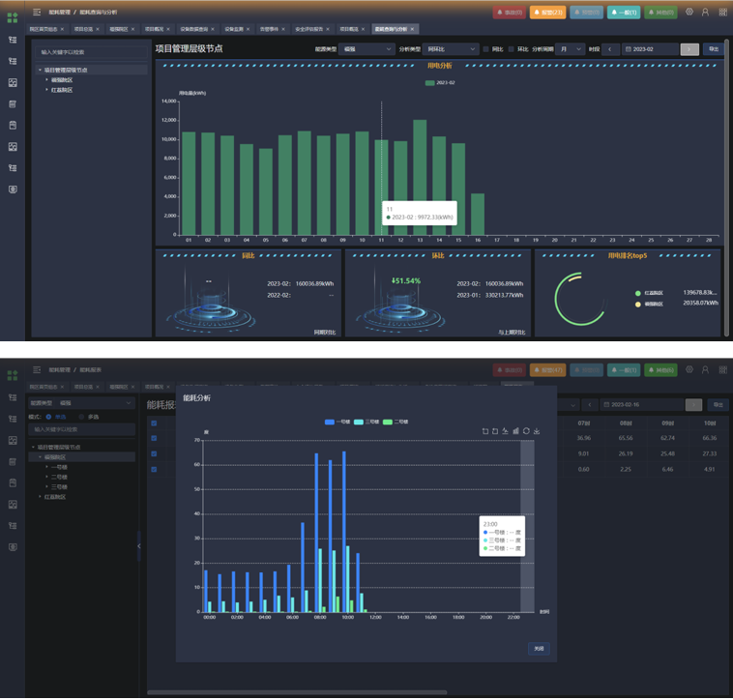Collapse 项目管理层级节点 tree in the top panel
Screen dimensions: 733x700
[x=41, y=70]
